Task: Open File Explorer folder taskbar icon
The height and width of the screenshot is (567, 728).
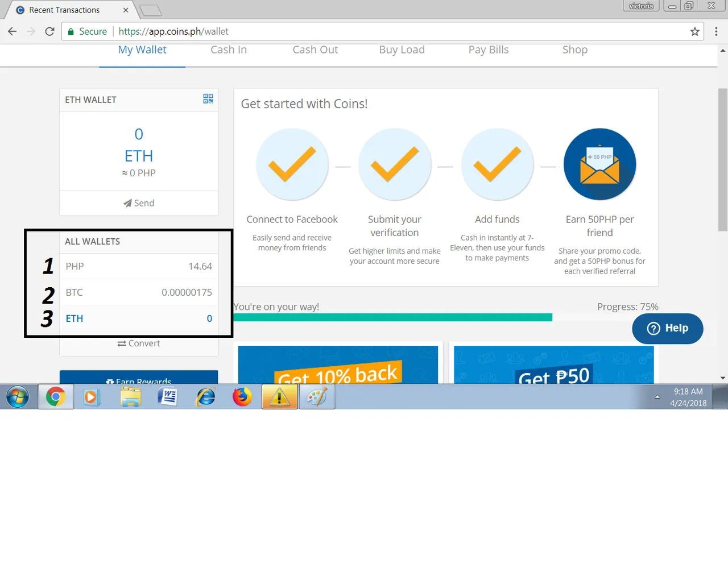Action: pyautogui.click(x=130, y=397)
